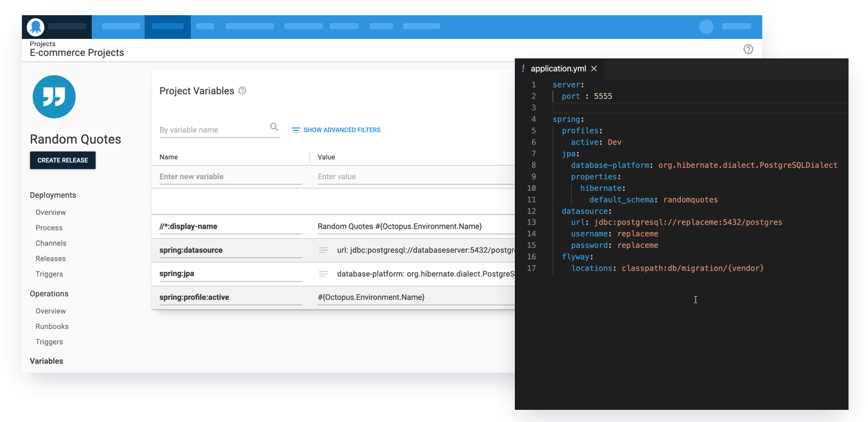868x422 pixels.
Task: Click the filter icon next to SHOW ADVANCED FILTERS
Action: pyautogui.click(x=296, y=130)
